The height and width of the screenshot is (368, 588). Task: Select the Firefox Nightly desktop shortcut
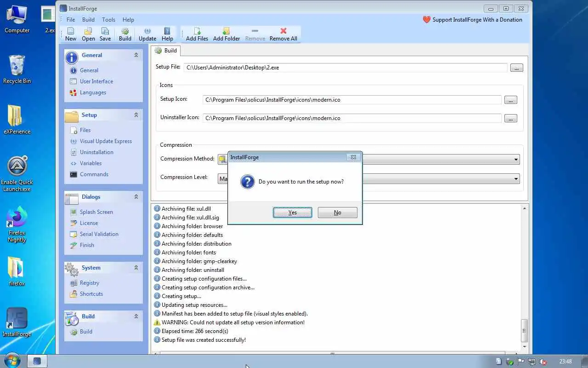click(17, 225)
